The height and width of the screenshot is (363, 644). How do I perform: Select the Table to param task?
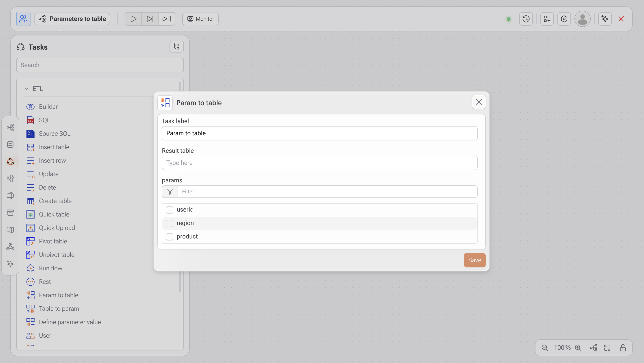[x=59, y=308]
